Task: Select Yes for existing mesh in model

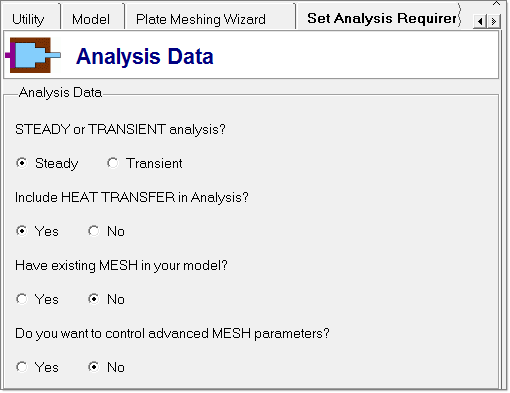Action: pyautogui.click(x=22, y=299)
